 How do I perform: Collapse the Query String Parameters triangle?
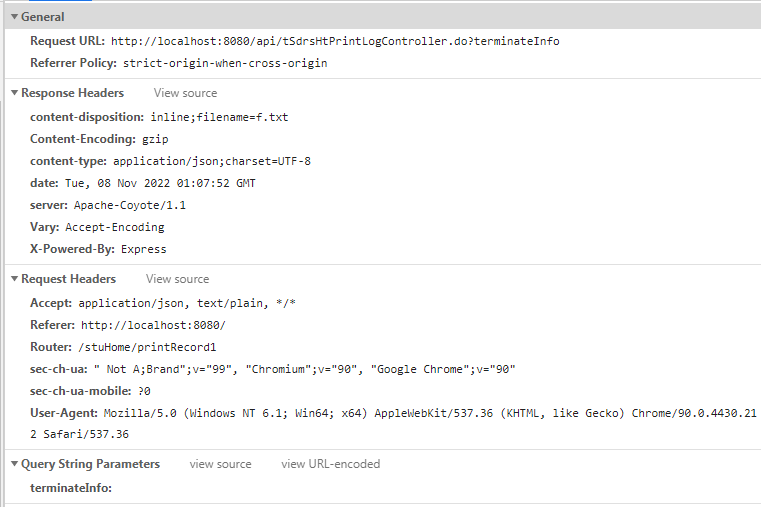(15, 464)
